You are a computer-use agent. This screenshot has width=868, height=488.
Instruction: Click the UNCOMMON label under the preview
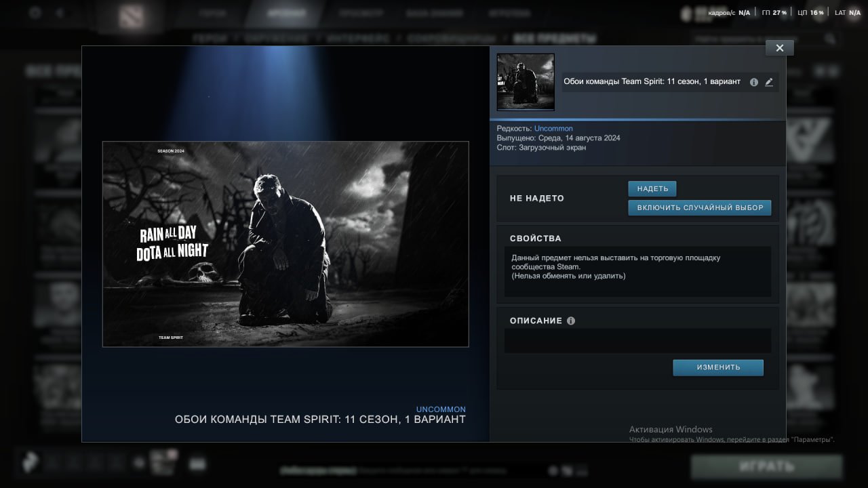[441, 409]
